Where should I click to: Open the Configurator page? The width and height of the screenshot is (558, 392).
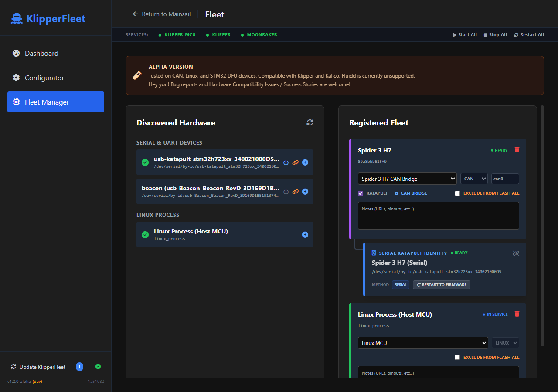56,78
